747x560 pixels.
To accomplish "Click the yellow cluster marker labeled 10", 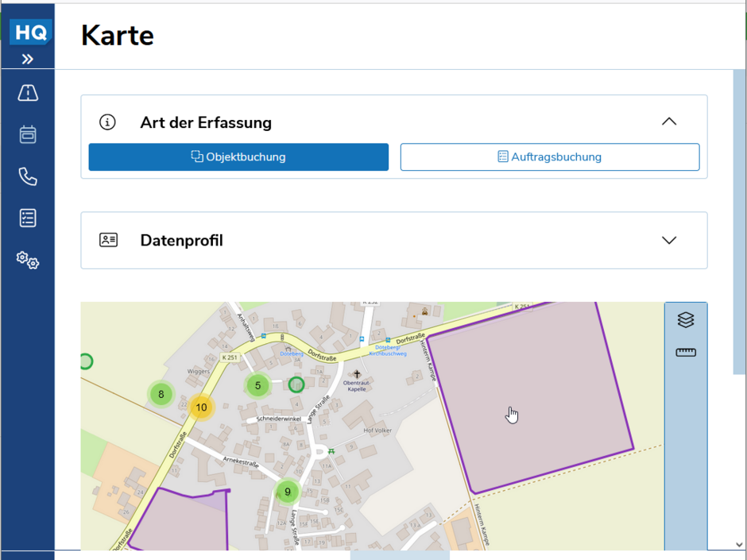I will point(201,407).
